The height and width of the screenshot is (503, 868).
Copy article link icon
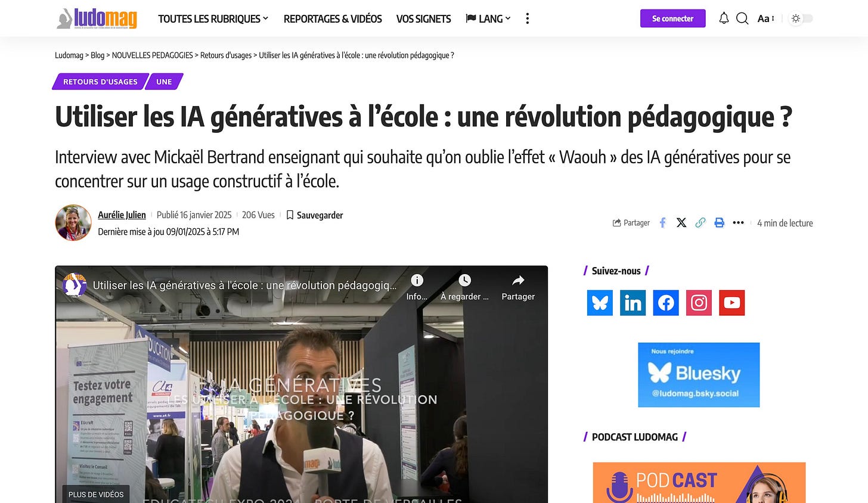(700, 223)
